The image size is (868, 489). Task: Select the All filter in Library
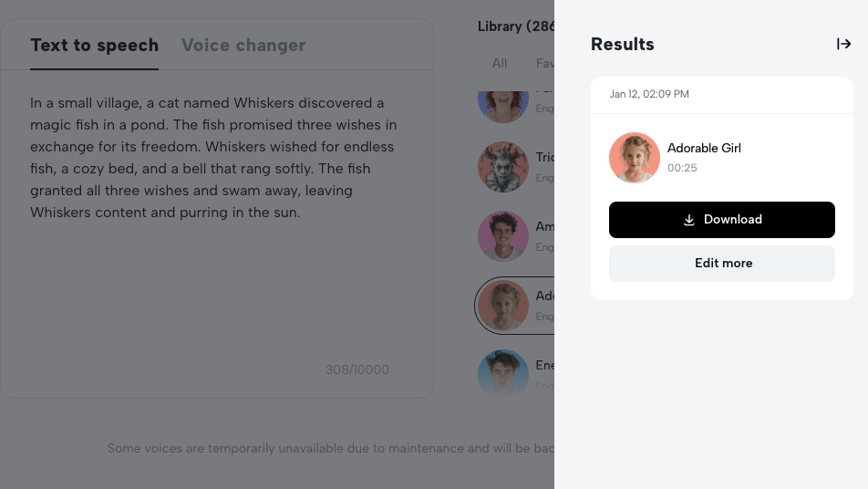(500, 63)
